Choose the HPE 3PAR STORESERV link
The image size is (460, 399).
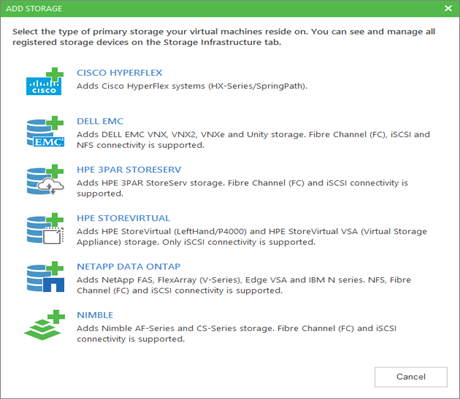tap(129, 170)
